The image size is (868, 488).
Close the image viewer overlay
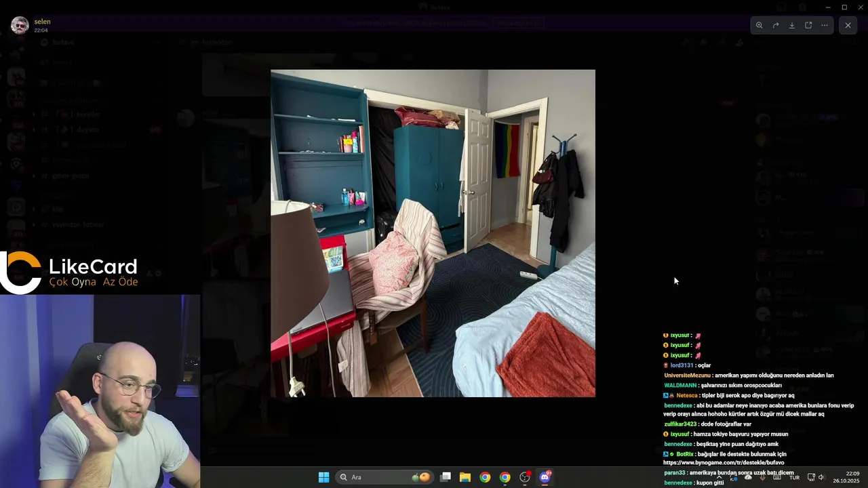click(x=848, y=25)
